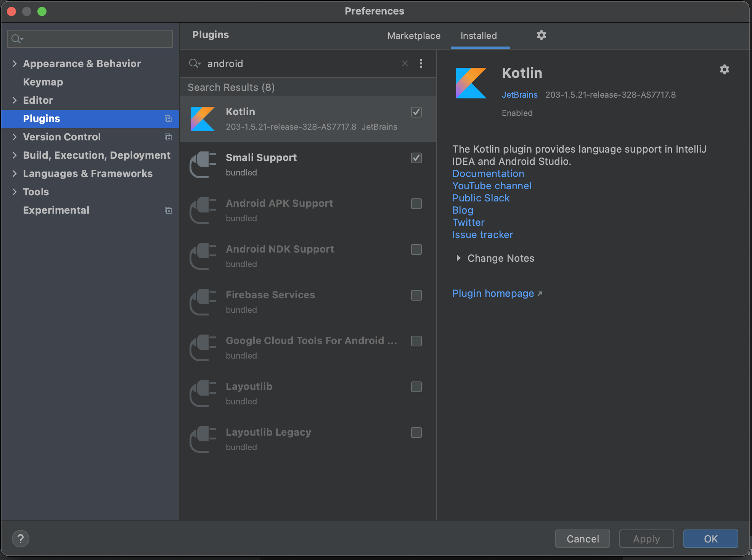The height and width of the screenshot is (560, 752).
Task: Click the Kotlin logo in the results list
Action: click(202, 119)
